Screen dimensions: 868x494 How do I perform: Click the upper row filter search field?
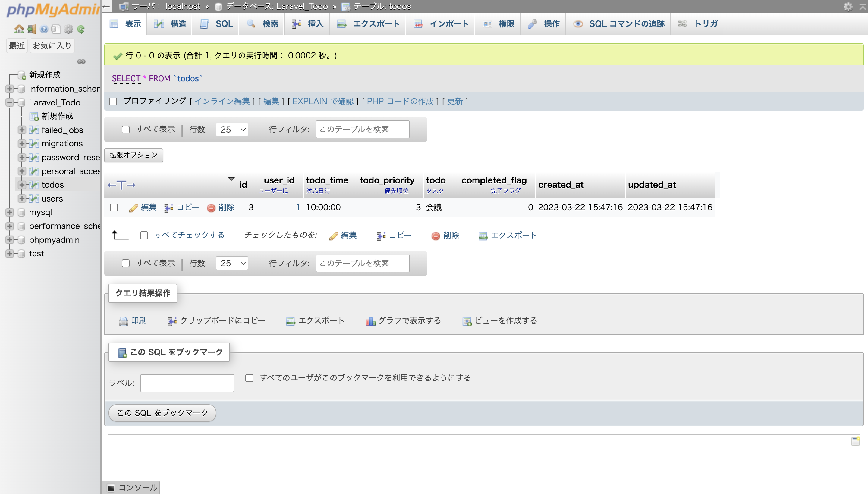click(363, 130)
